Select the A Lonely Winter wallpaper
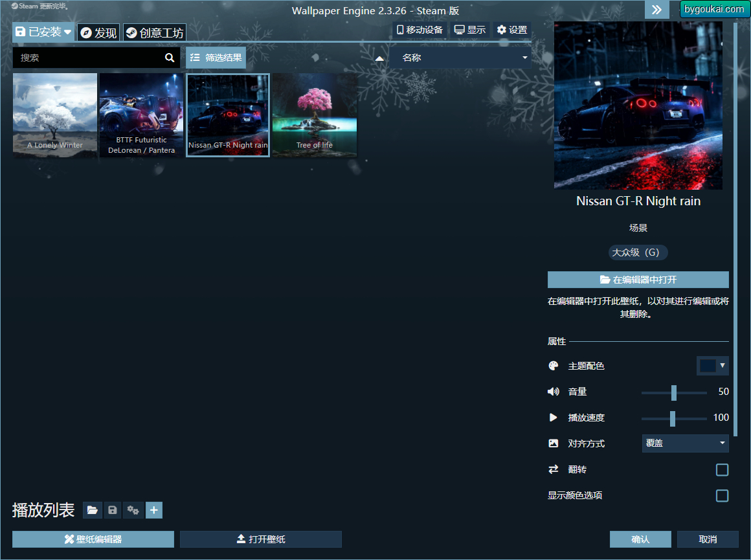The height and width of the screenshot is (560, 751). point(55,115)
